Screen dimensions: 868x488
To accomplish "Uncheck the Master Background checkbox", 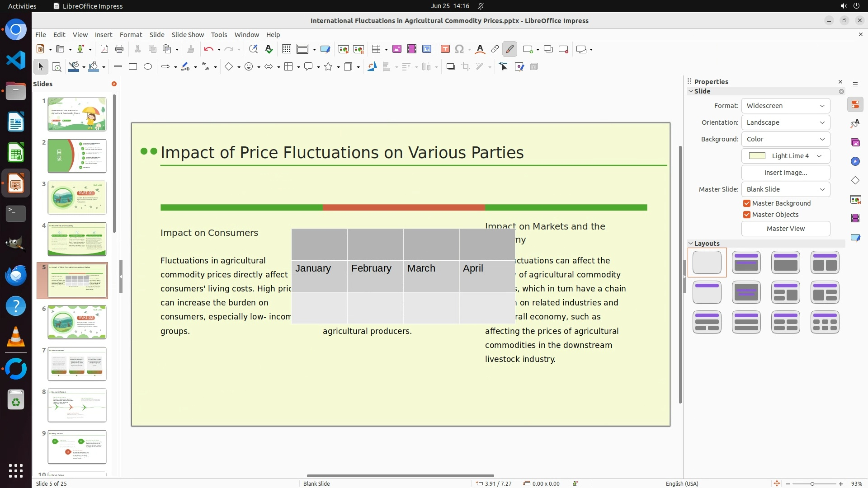I will [747, 203].
